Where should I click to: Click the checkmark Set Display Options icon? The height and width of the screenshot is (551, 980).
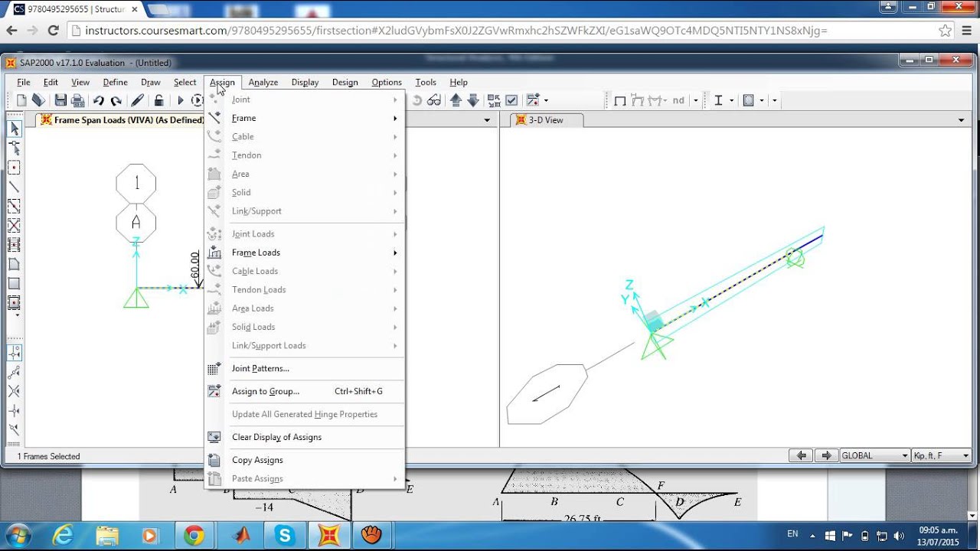511,100
